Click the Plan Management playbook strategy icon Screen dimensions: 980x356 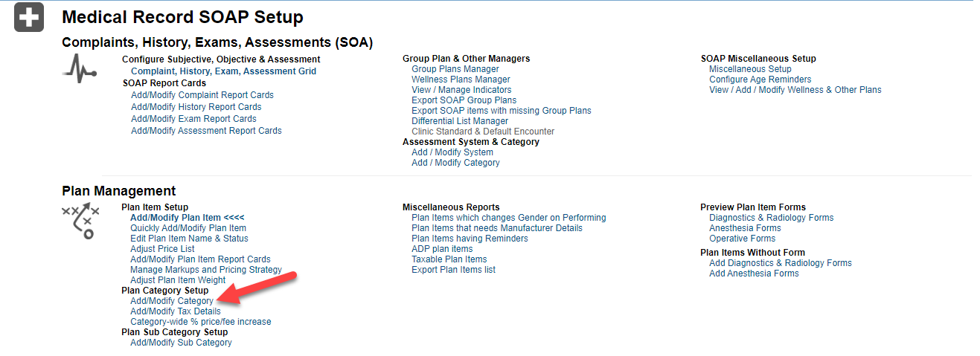(80, 221)
